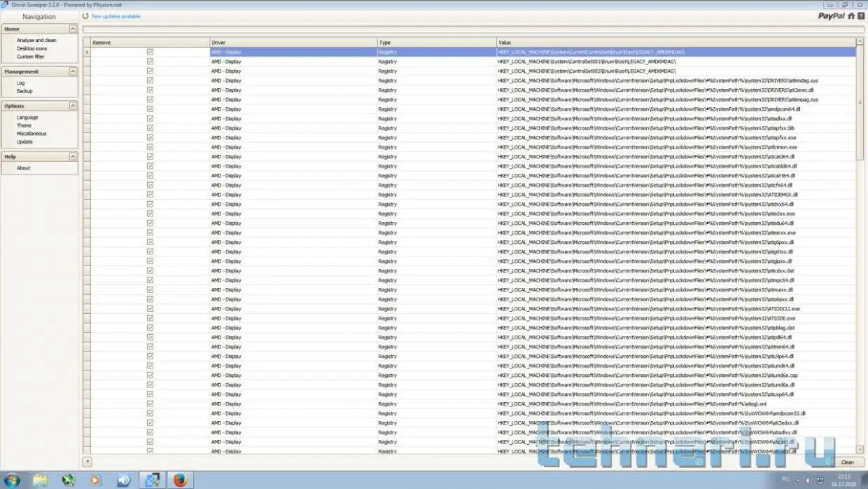Launch Firefox from the taskbar
This screenshot has width=868, height=489.
pos(180,480)
